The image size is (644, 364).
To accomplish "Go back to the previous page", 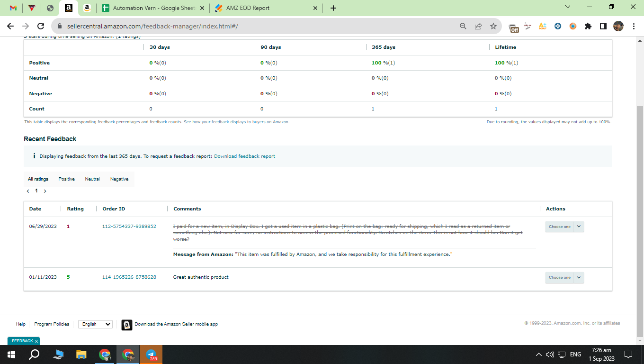I will tap(11, 26).
